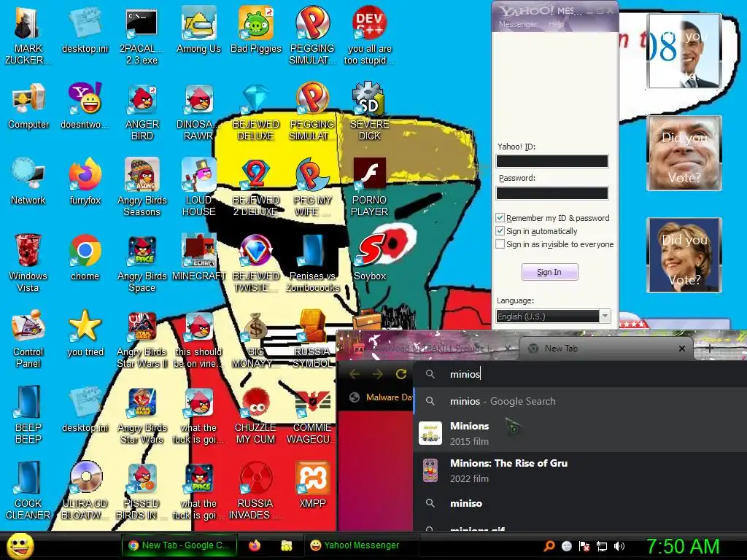Image resolution: width=747 pixels, height=560 pixels.
Task: Open the Malware Da... bookmark
Action: [x=380, y=397]
